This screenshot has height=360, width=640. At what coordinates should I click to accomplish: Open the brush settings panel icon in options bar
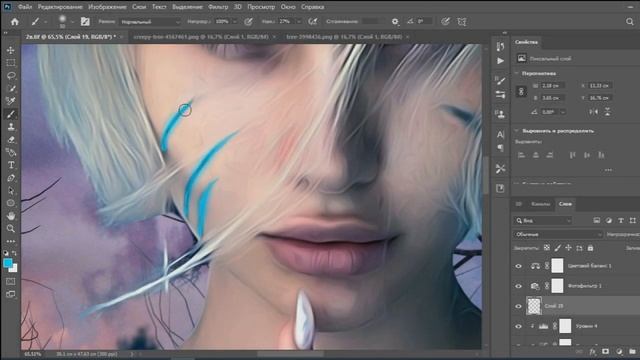[85, 22]
